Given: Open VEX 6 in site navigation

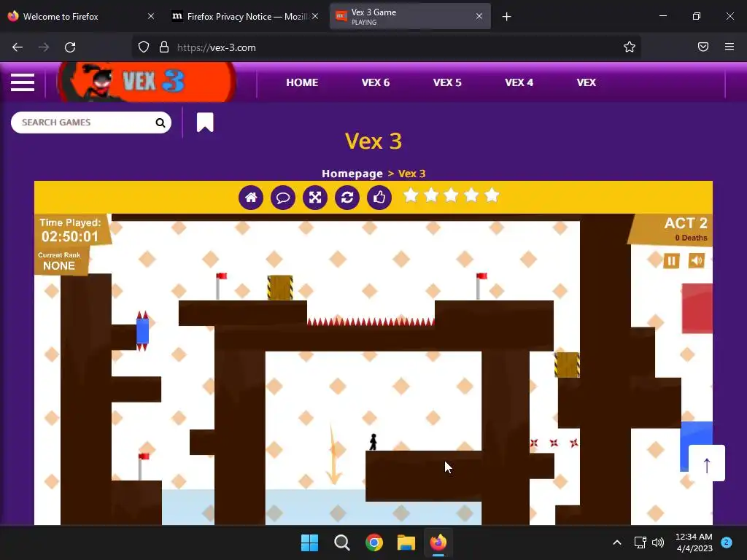Looking at the screenshot, I should [376, 82].
